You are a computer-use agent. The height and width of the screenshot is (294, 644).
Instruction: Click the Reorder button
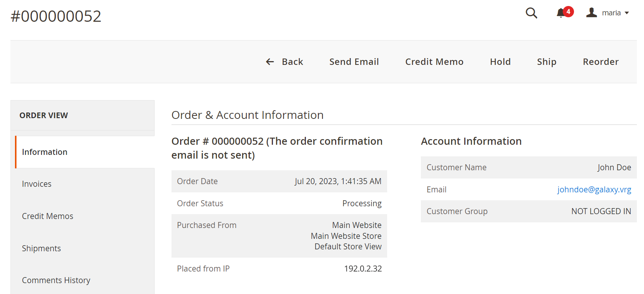click(601, 62)
